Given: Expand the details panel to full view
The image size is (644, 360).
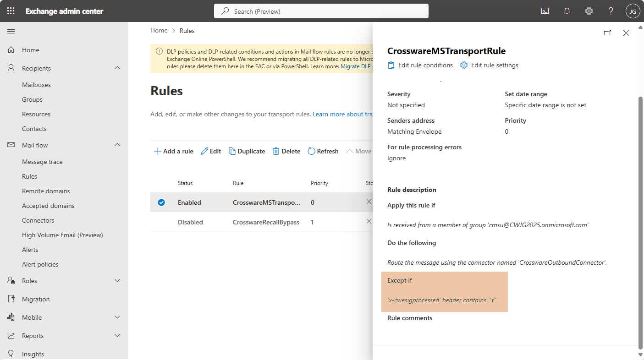Looking at the screenshot, I should 607,33.
